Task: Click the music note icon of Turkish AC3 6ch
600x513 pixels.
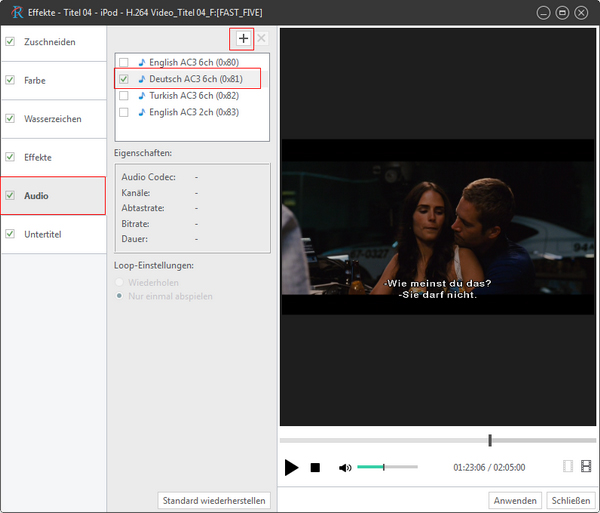Action: click(142, 95)
